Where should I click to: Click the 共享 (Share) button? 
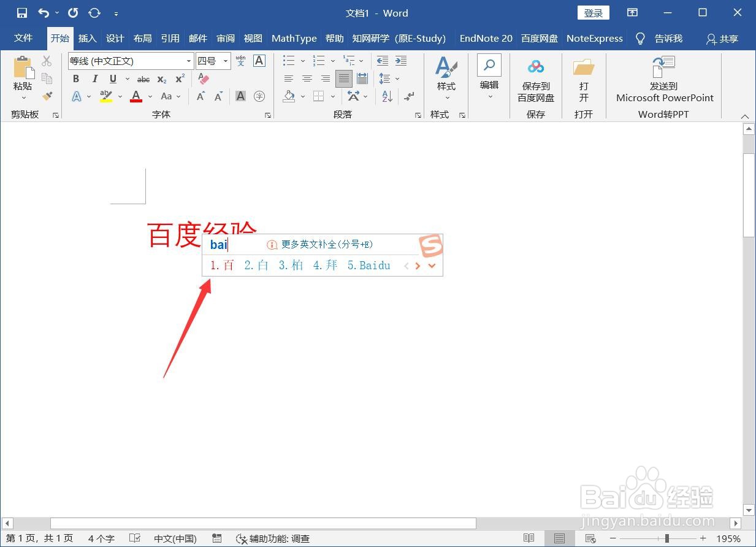(722, 39)
